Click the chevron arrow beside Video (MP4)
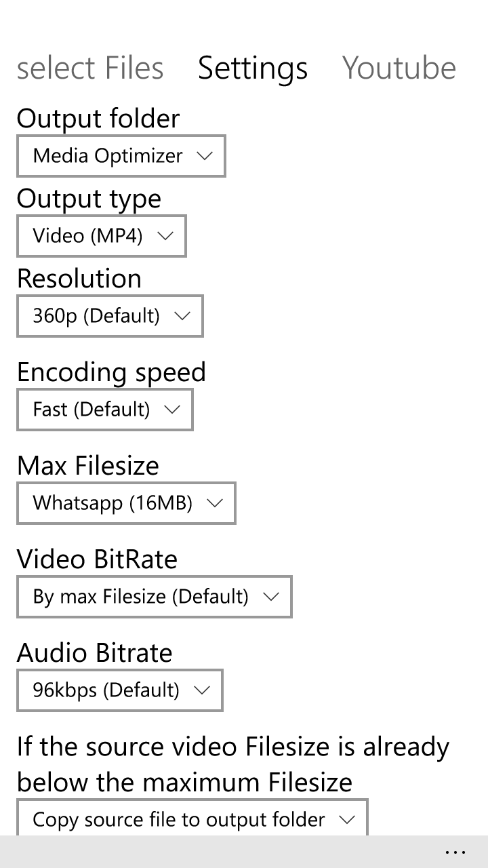 [x=165, y=236]
